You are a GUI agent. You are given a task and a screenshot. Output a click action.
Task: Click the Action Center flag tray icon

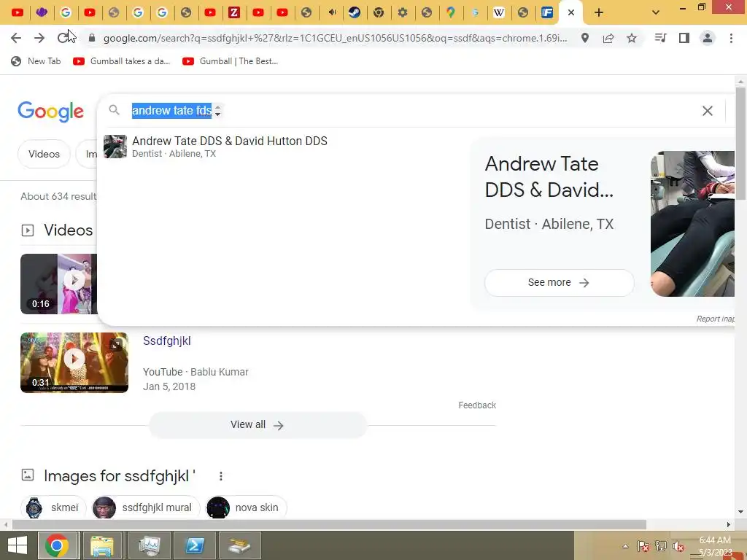(x=643, y=546)
